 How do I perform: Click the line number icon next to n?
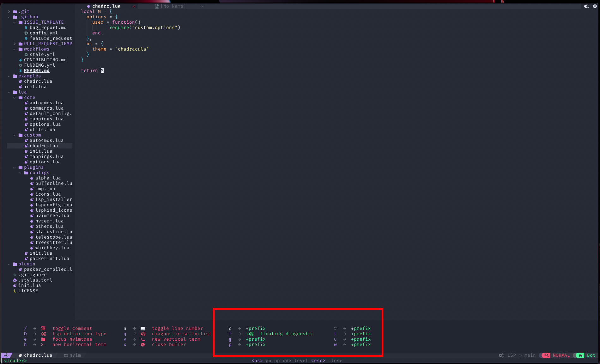coord(143,328)
